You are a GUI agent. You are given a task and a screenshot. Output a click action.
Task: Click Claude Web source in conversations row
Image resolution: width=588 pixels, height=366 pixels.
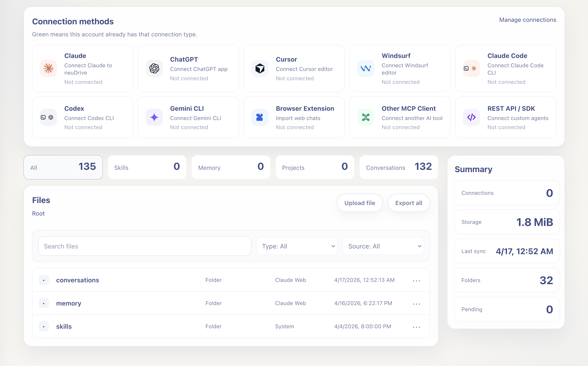[x=291, y=280]
